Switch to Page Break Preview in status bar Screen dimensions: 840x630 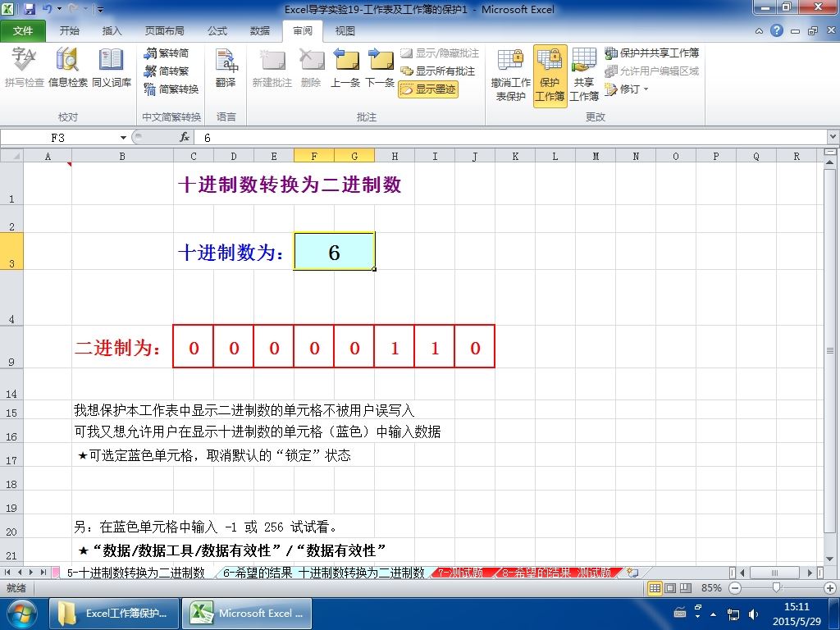[686, 588]
